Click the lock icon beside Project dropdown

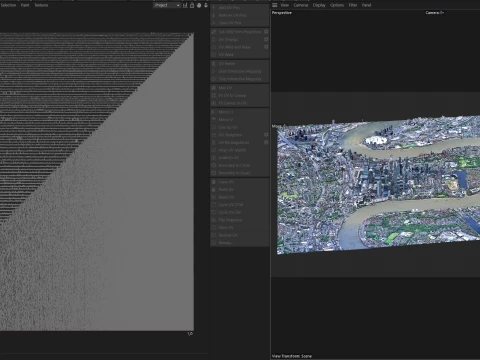click(192, 5)
